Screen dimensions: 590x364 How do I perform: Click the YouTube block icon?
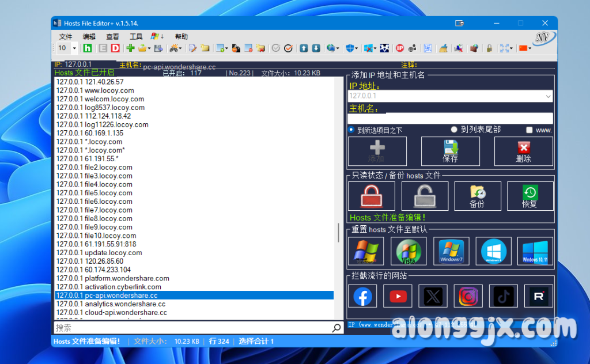point(398,296)
